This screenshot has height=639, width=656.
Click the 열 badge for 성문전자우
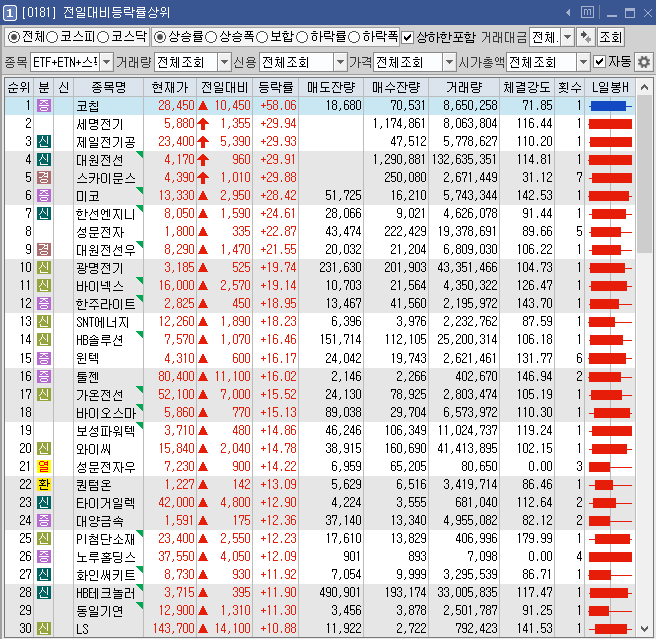tap(44, 466)
